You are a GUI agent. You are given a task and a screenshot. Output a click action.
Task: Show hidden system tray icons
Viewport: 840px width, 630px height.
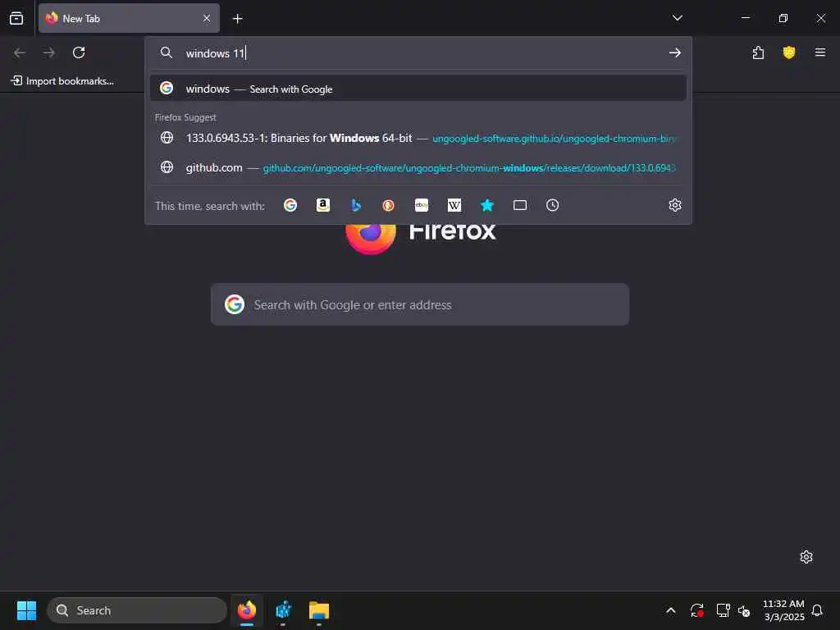(671, 610)
